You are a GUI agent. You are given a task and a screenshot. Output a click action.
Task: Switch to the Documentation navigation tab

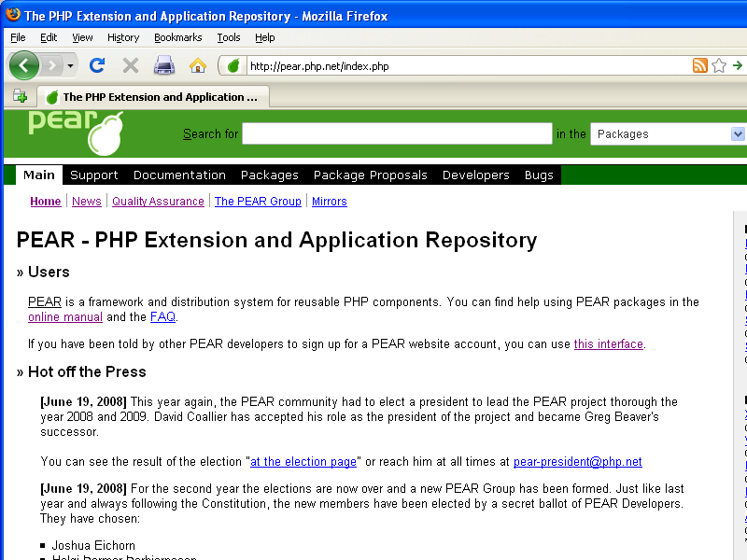[x=179, y=175]
